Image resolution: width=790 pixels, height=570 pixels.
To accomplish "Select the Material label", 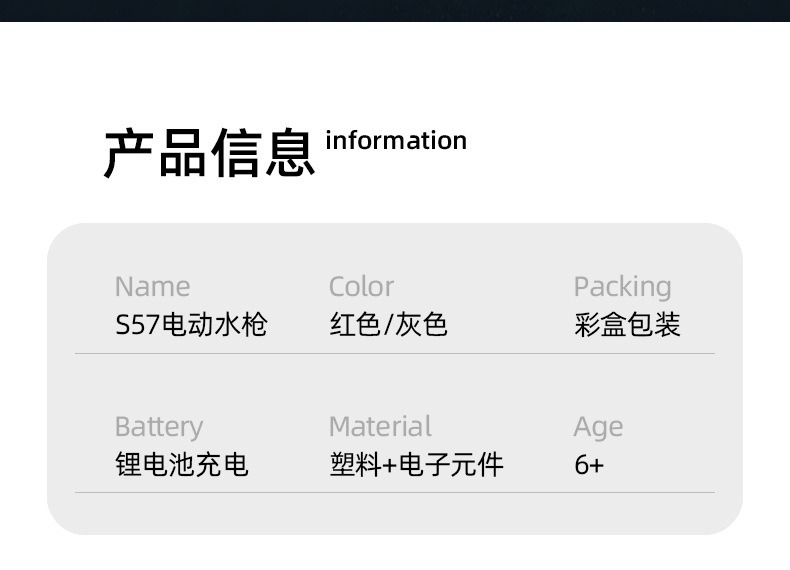I will tap(380, 426).
